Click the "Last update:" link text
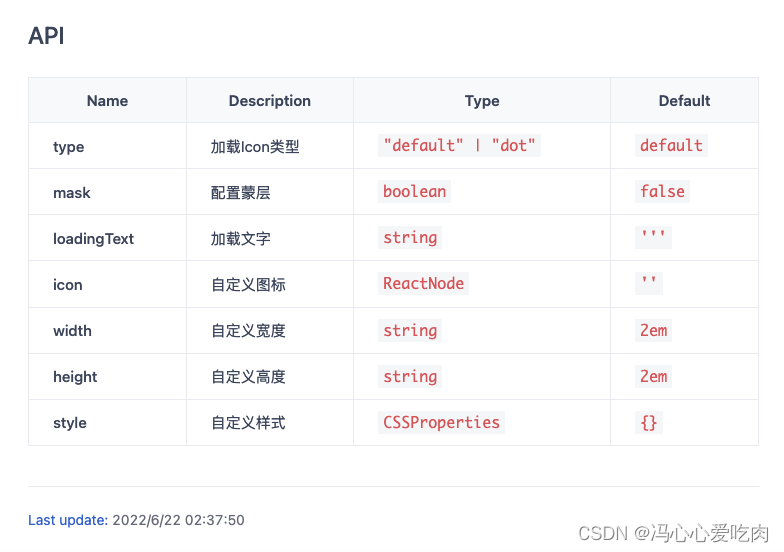Viewport: 784px width, 552px height. coord(68,520)
